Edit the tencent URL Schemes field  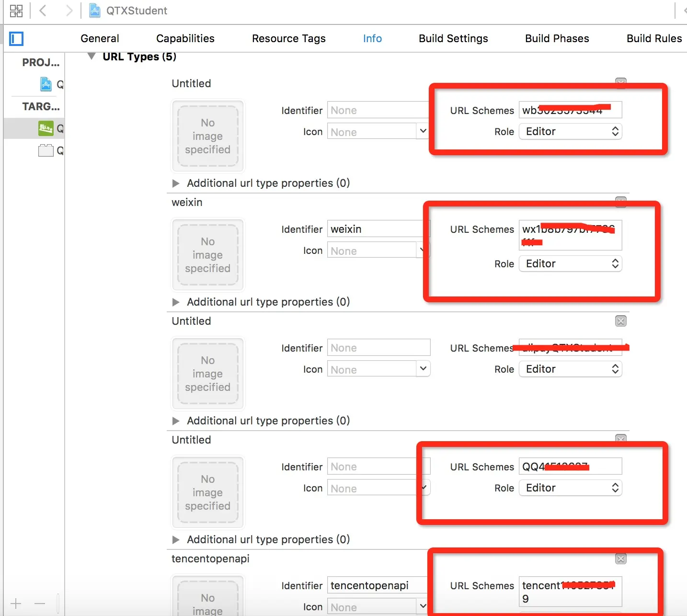(570, 592)
